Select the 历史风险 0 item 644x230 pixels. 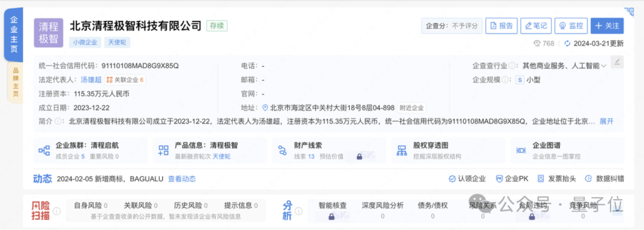click(191, 206)
